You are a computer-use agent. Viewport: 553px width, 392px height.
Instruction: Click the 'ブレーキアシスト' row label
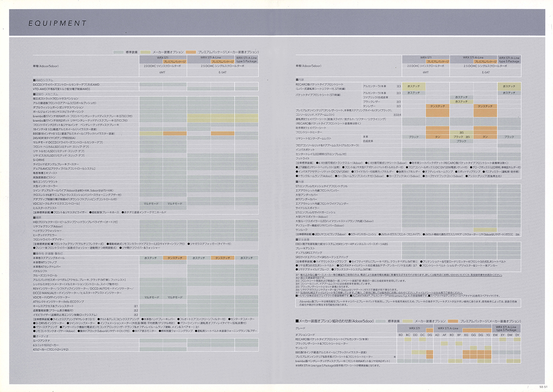[x=305, y=249]
